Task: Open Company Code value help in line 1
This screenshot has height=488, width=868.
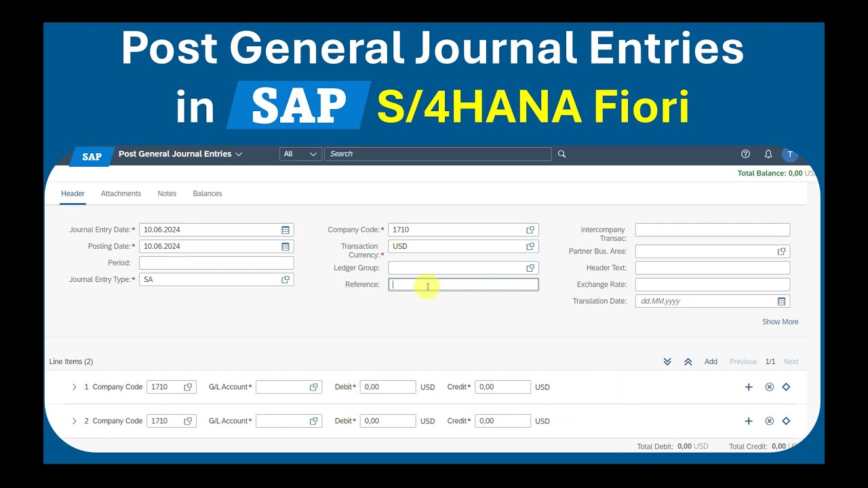Action: point(188,387)
